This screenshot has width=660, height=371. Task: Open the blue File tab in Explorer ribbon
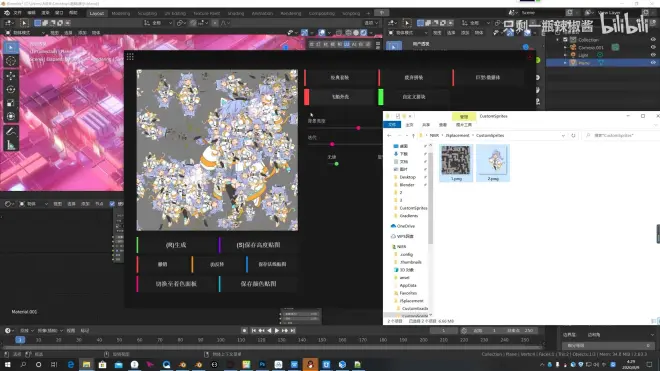coord(392,125)
